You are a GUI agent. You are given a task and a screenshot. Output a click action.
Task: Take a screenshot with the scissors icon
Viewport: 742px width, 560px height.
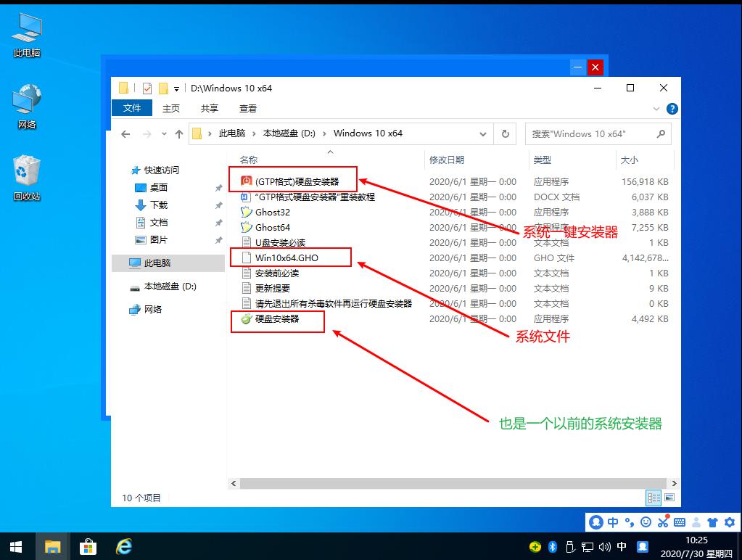[662, 522]
